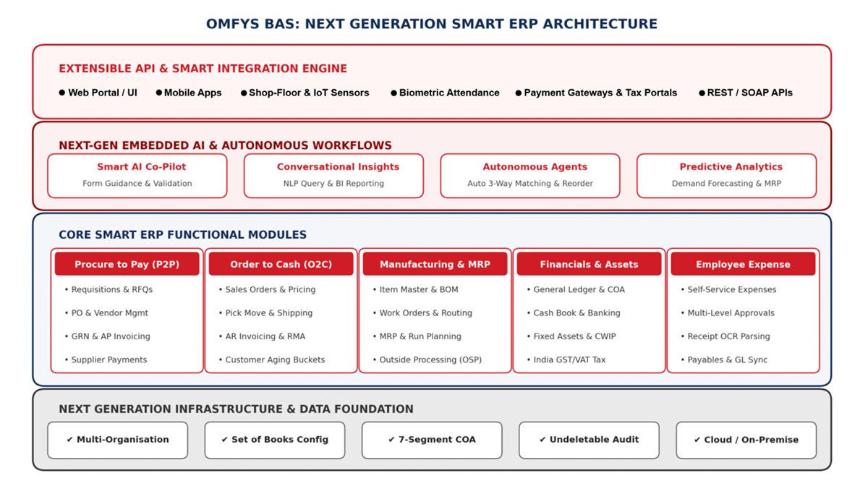
Task: Click 'Extensible API & Smart Integration Engine' heading
Action: point(203,69)
